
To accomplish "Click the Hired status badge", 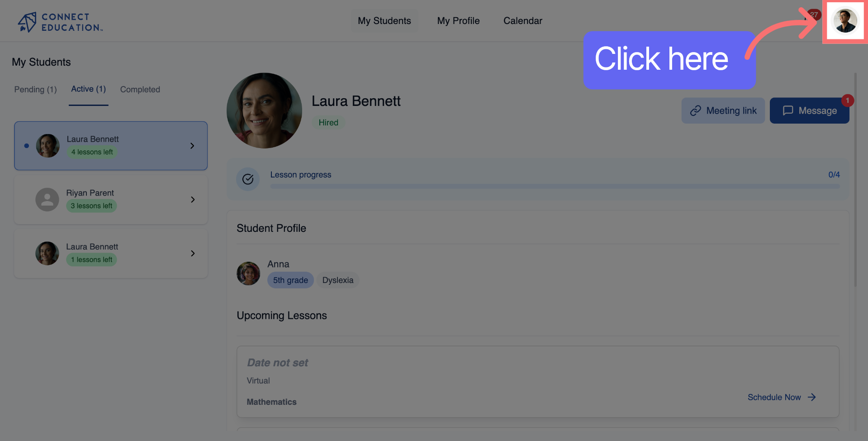I will point(328,123).
